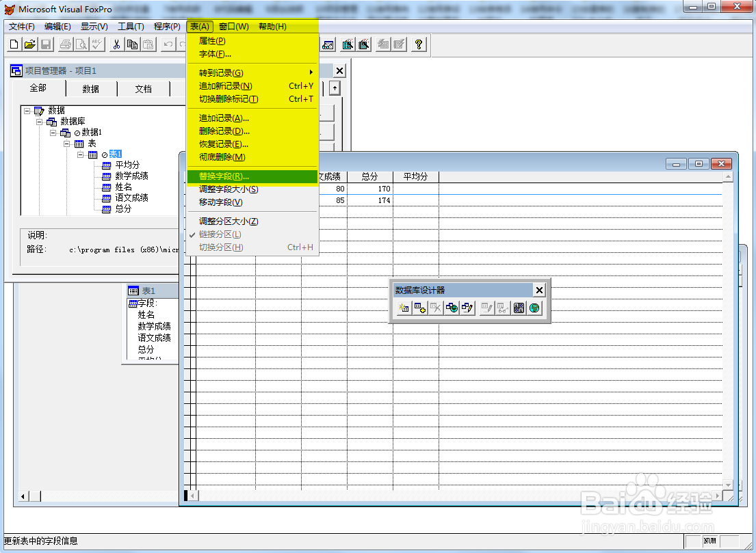
Task: Collapse the 表1 table node
Action: [80, 154]
